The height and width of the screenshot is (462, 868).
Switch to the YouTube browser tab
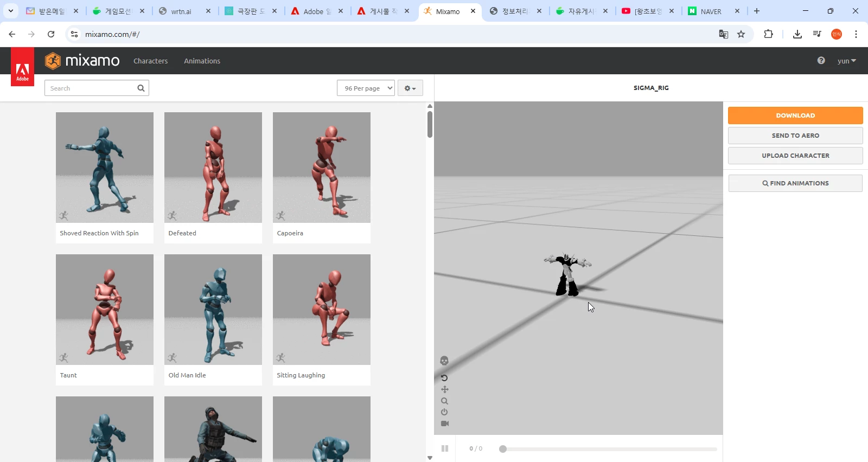648,11
